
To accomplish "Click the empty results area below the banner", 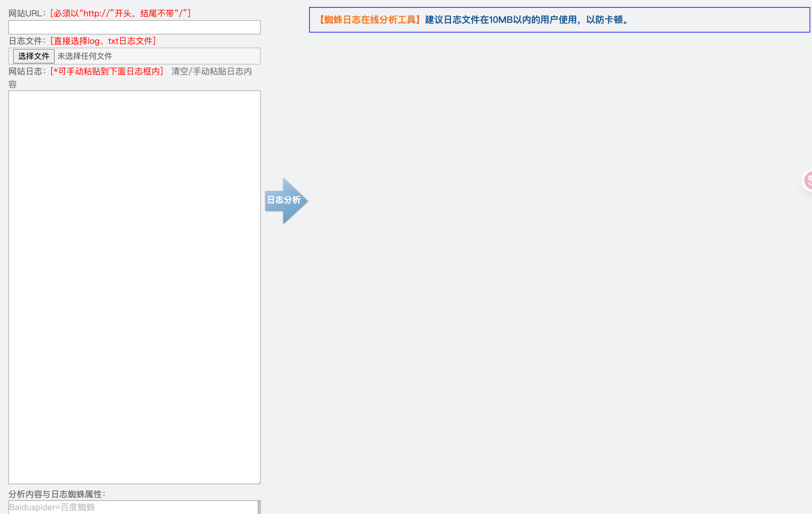I will point(559,234).
